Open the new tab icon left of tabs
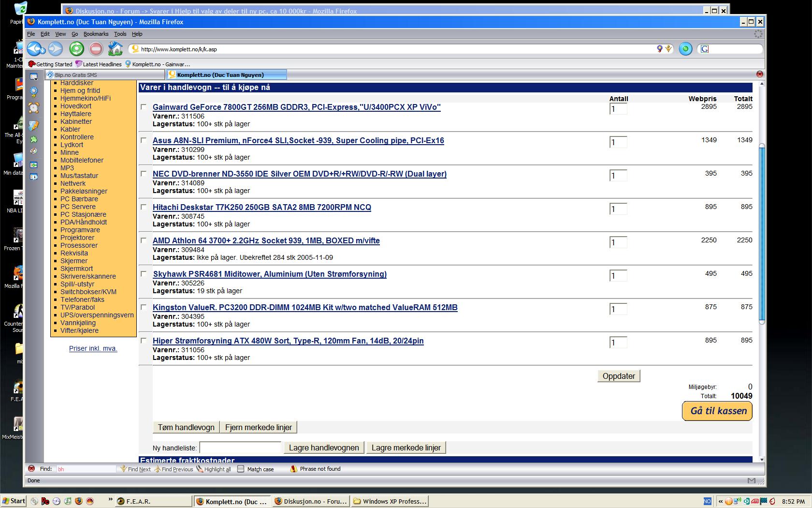 pos(34,76)
